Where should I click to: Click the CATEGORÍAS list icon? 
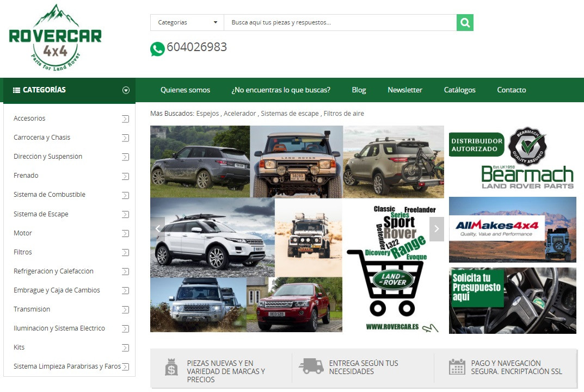pos(16,90)
